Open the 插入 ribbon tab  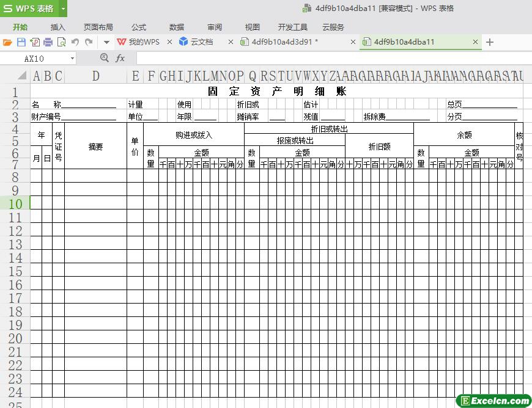click(x=58, y=27)
